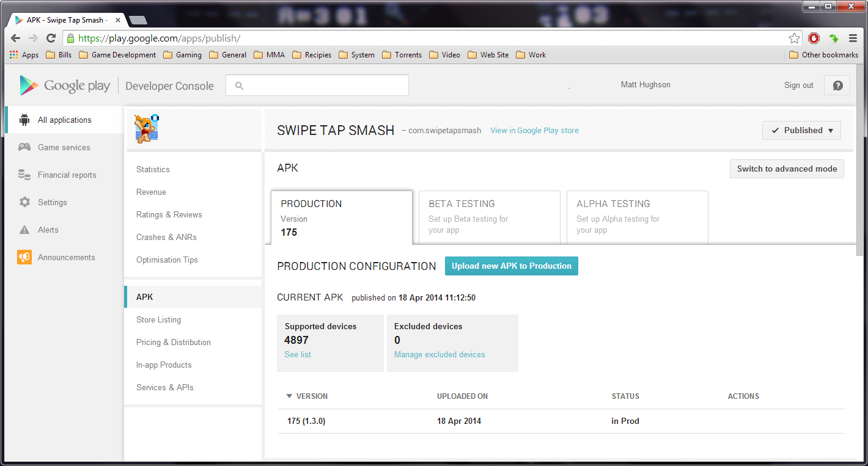
Task: Click the Matt Hughson account name
Action: coord(645,85)
